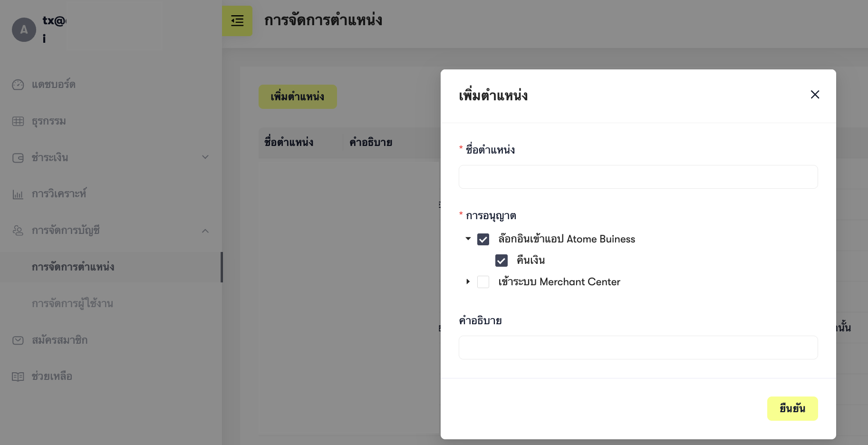868x445 pixels.
Task: Collapse the การจัดการบัญชี submenu
Action: [x=205, y=231]
